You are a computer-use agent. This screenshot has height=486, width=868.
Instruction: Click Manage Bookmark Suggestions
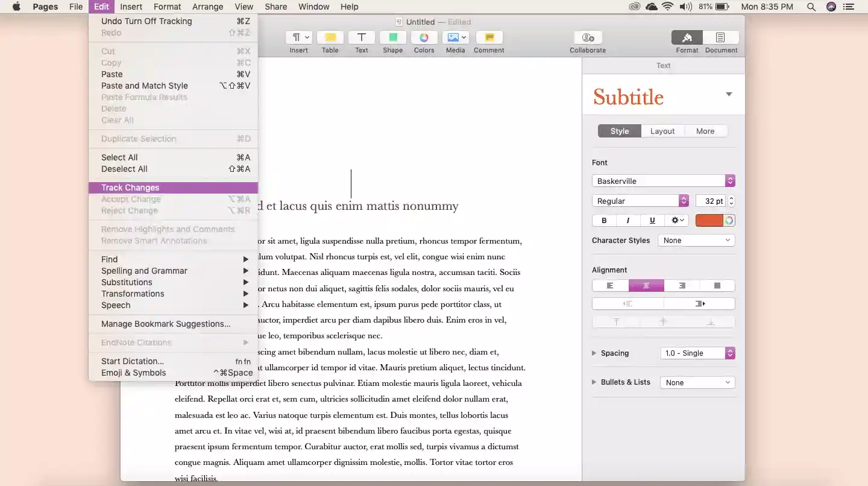coord(174,324)
